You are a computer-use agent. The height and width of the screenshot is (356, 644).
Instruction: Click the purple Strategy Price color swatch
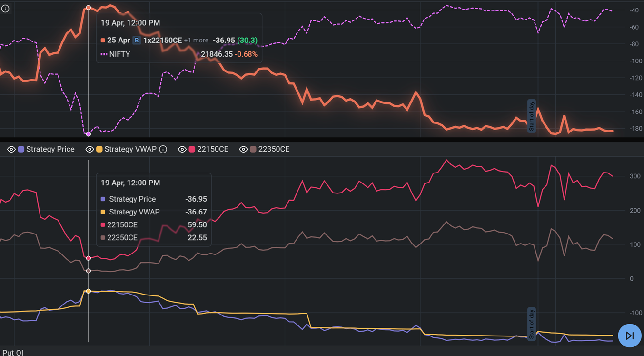[x=21, y=149]
